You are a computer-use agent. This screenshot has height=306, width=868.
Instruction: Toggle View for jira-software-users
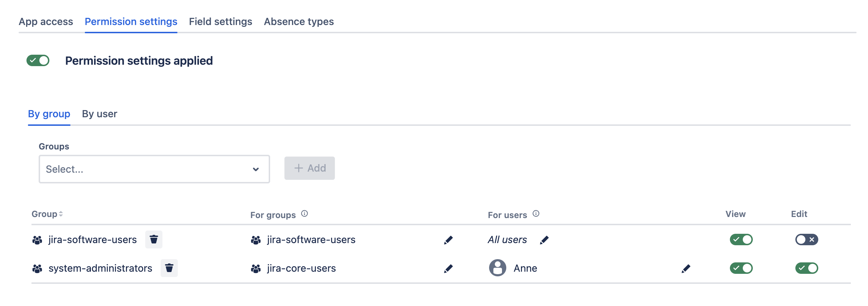click(x=741, y=240)
